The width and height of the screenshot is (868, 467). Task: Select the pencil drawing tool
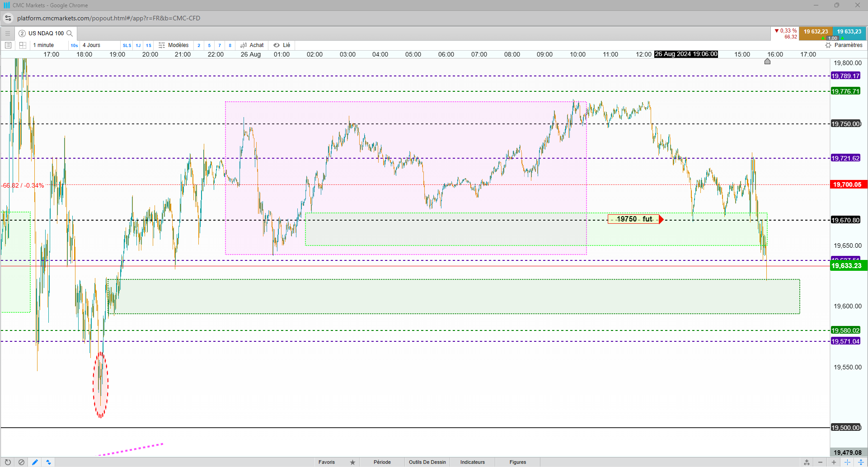35,462
